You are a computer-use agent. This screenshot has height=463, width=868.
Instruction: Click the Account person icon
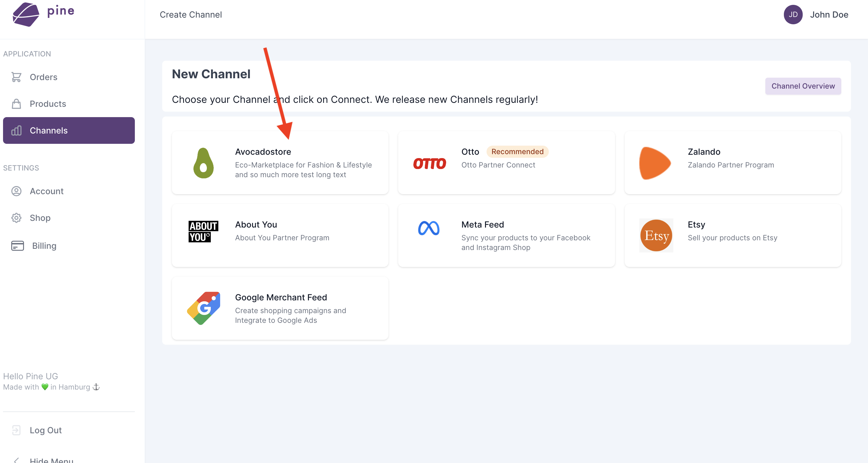coord(16,191)
